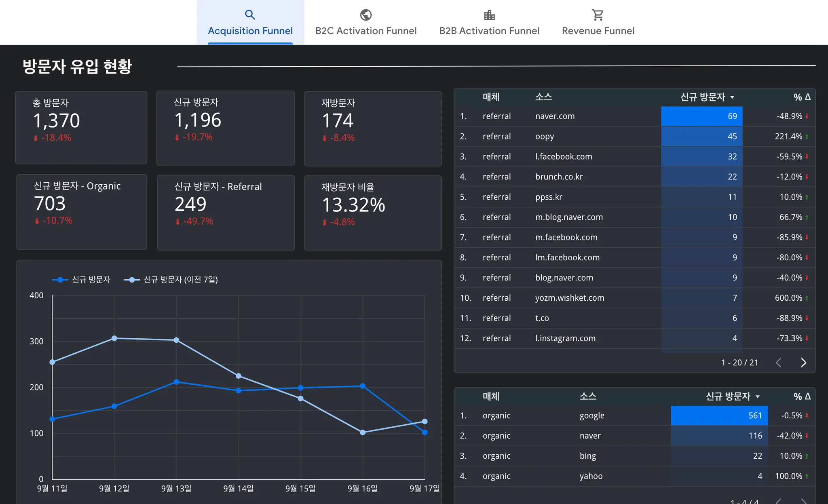828x504 pixels.
Task: Click the 매체 header in referral table
Action: point(491,97)
